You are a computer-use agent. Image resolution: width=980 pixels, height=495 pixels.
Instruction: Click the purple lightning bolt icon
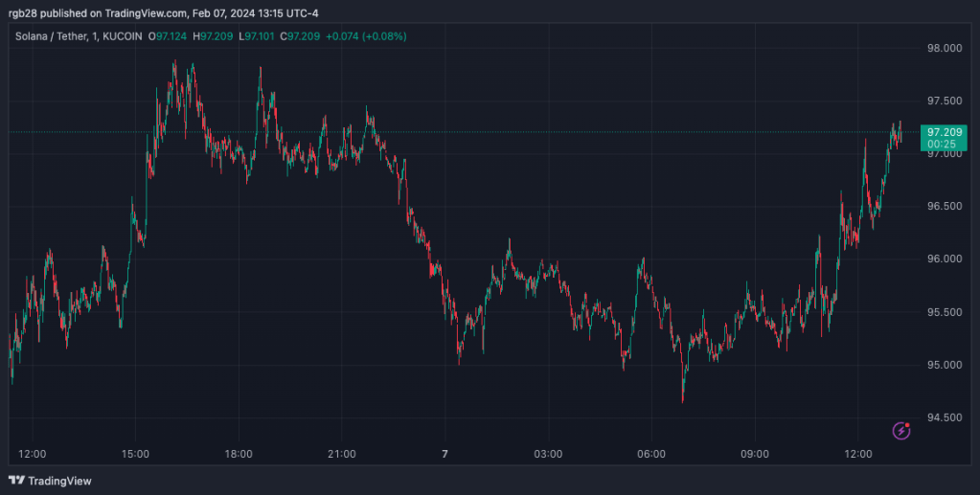pos(901,430)
